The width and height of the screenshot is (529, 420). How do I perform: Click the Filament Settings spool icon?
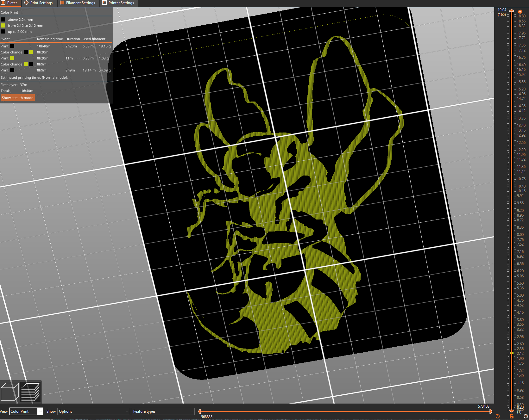pos(62,3)
